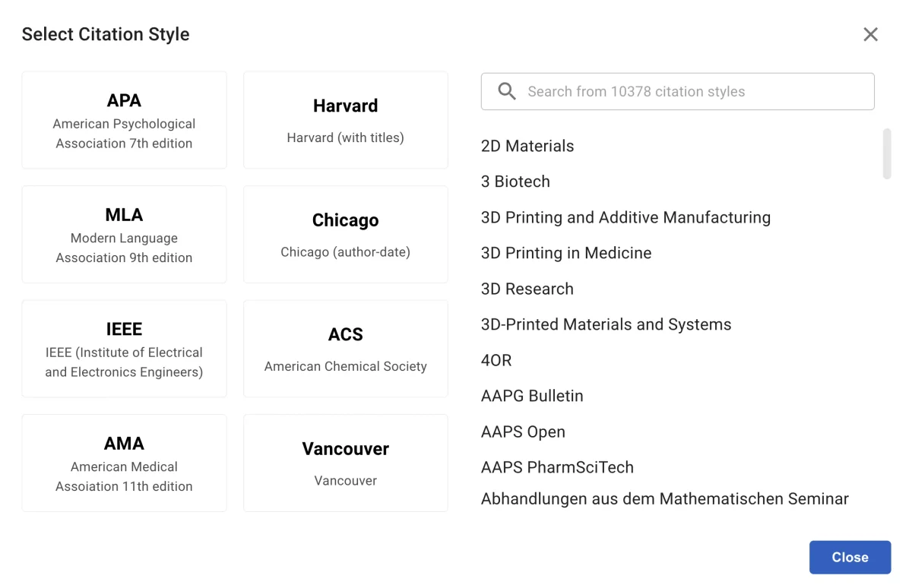This screenshot has height=588, width=912.
Task: Choose the Chicago author-date style
Action: (345, 234)
